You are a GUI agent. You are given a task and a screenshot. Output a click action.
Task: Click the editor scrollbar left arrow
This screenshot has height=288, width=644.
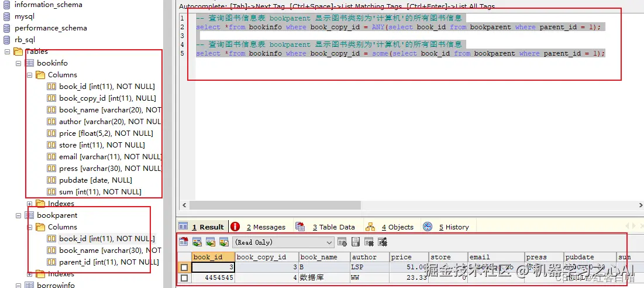[x=184, y=205]
